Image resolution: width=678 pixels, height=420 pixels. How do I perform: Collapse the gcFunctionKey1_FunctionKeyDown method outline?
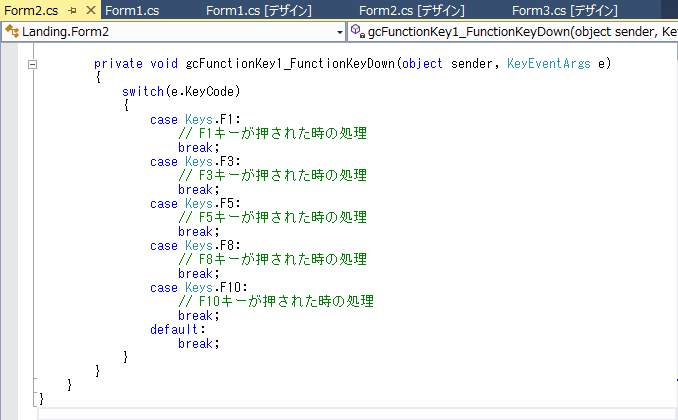click(x=32, y=64)
